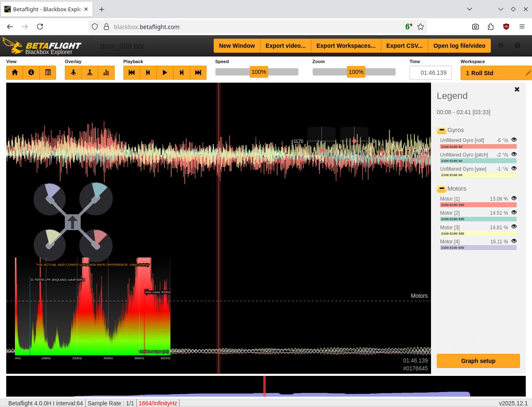Click the Betaflight Blackbox Explorer logo
Image resolution: width=532 pixels, height=407 pixels.
tap(42, 46)
